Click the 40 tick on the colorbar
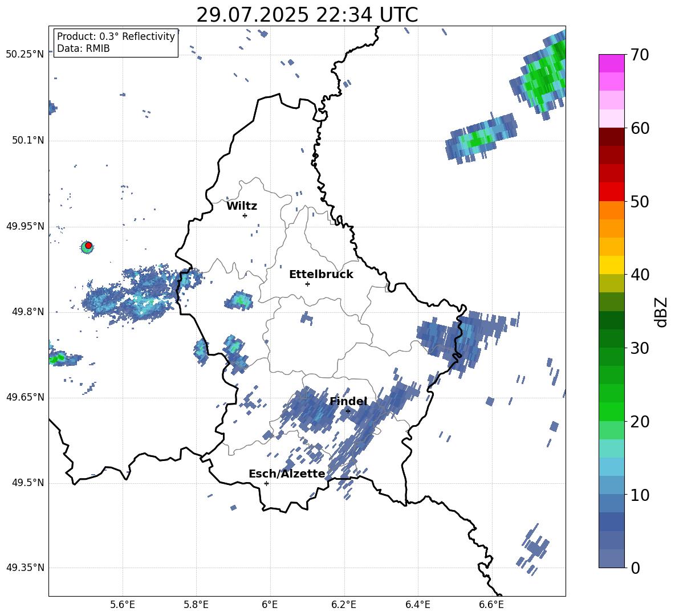Viewport: 675px width, 616px height. (640, 275)
